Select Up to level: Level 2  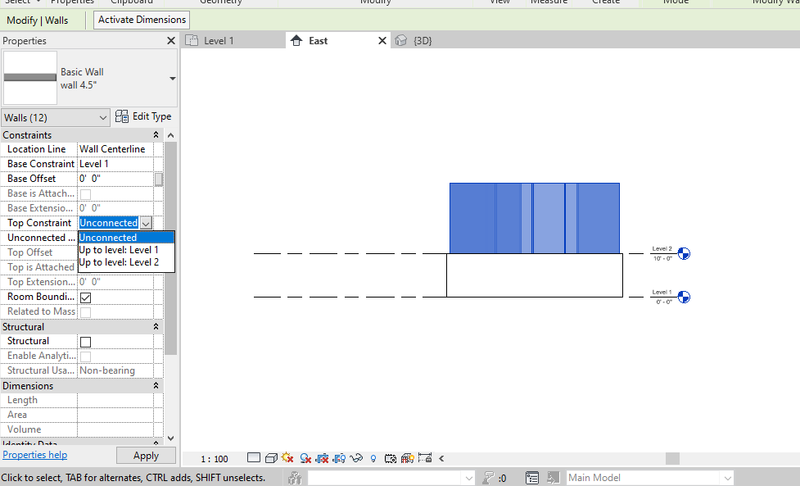pos(126,262)
